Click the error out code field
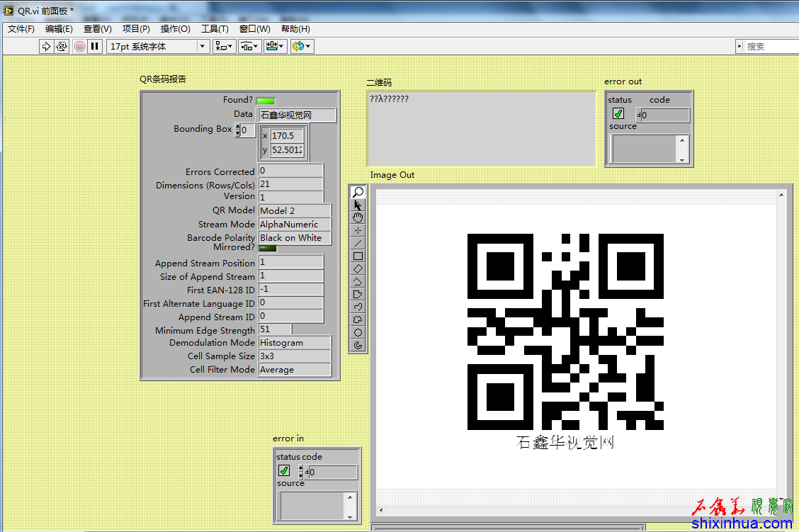The image size is (799, 532). point(664,115)
